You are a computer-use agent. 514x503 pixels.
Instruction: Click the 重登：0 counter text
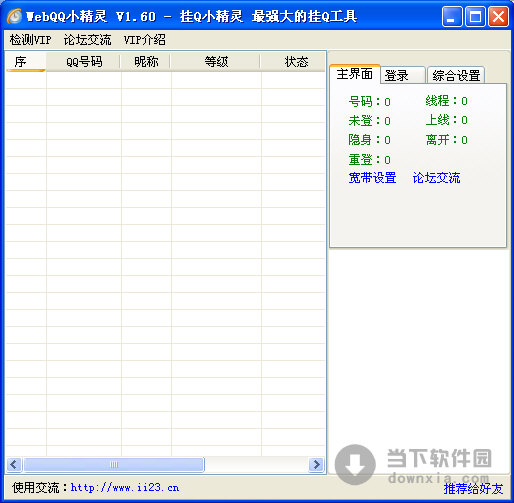click(369, 160)
